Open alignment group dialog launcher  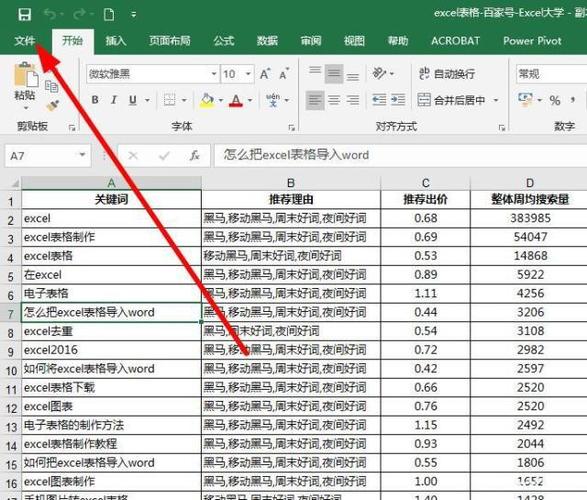(x=502, y=128)
